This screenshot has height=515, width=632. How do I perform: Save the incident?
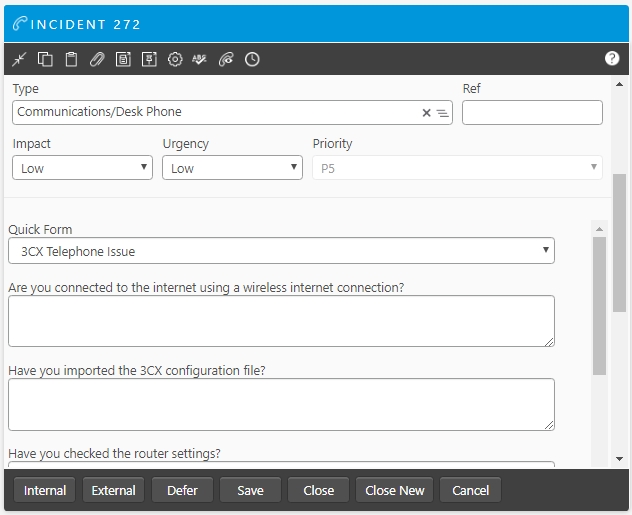coord(250,490)
